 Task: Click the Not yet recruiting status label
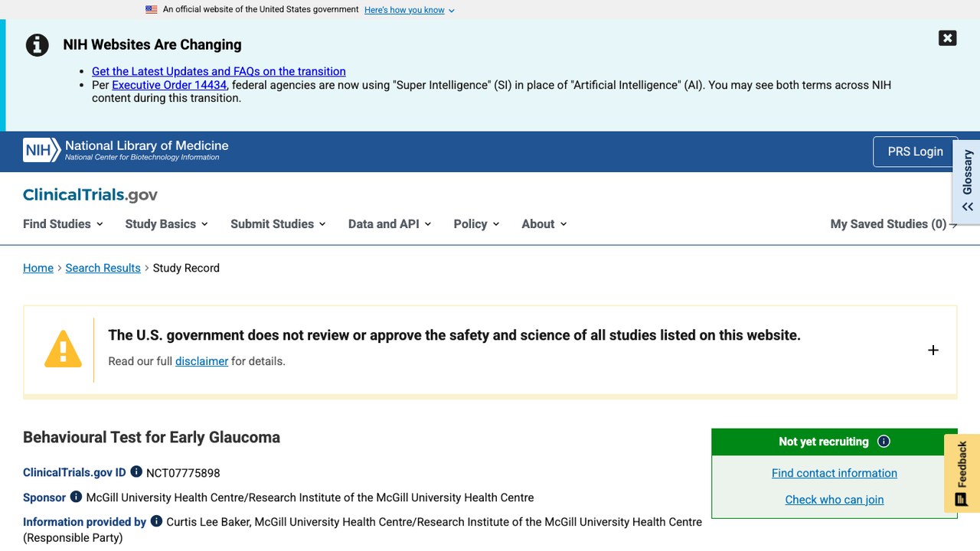824,442
